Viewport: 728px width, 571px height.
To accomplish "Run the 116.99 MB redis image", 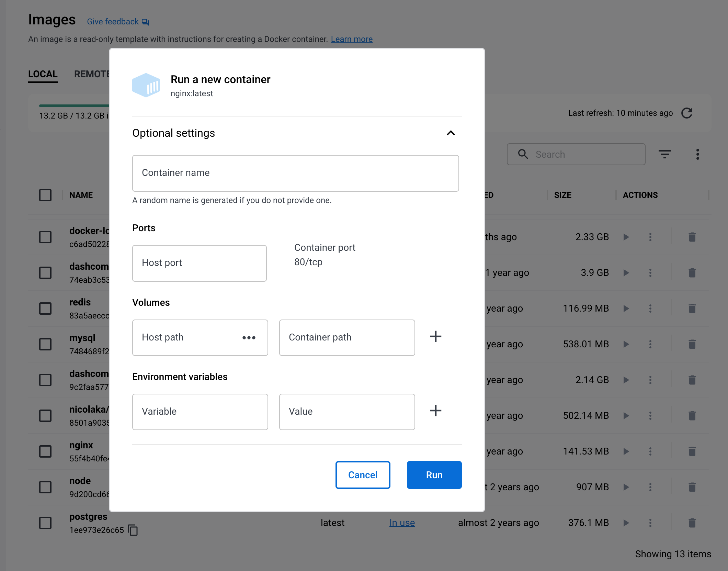I will [626, 309].
